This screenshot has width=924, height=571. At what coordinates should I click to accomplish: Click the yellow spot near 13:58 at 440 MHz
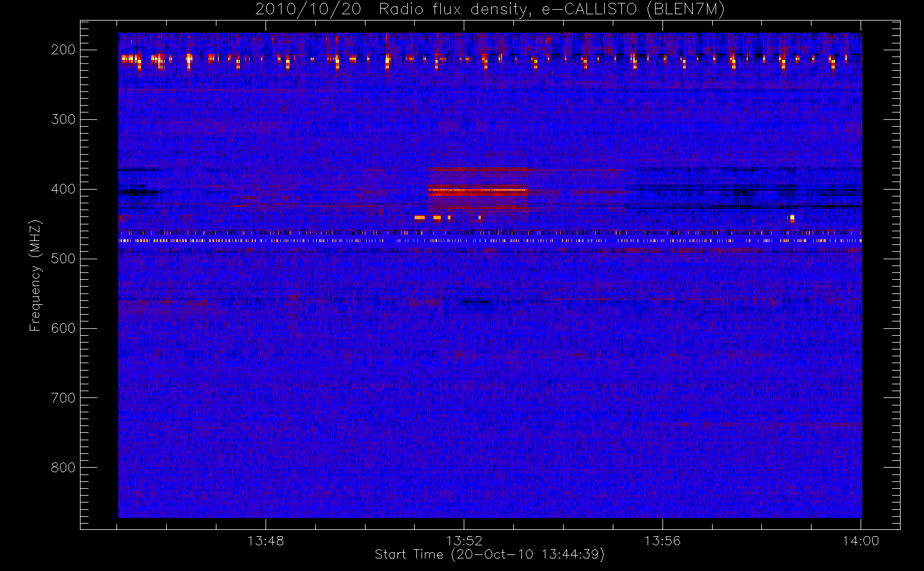[x=792, y=218]
